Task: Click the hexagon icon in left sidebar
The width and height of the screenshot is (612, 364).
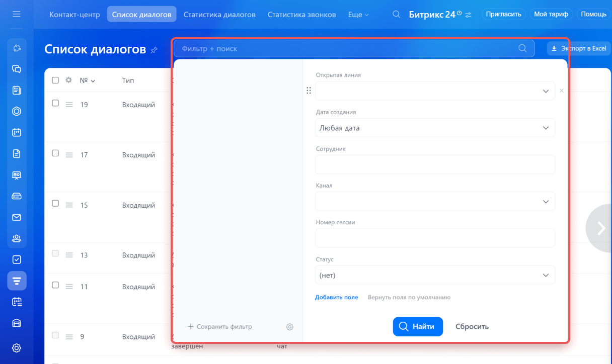Action: (17, 111)
